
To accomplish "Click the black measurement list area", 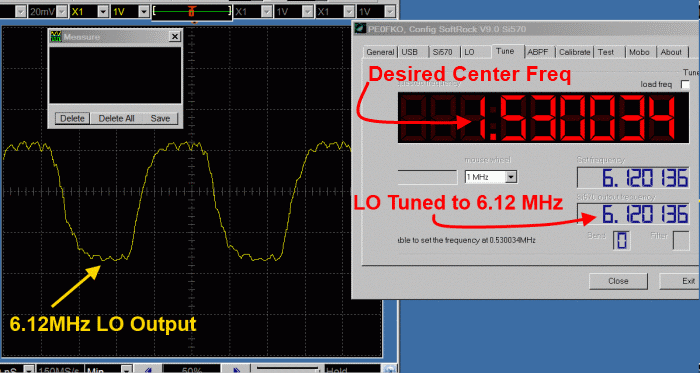I will 115,75.
